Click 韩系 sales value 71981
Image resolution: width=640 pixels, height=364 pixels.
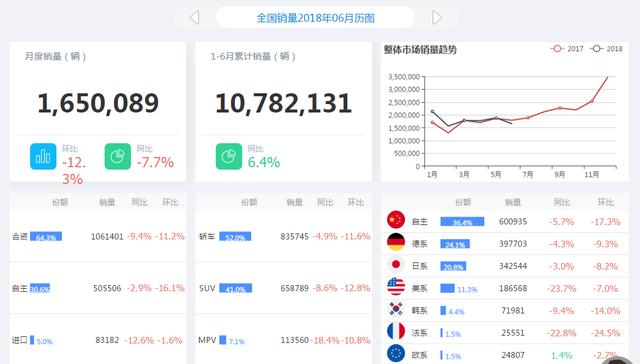pyautogui.click(x=513, y=311)
